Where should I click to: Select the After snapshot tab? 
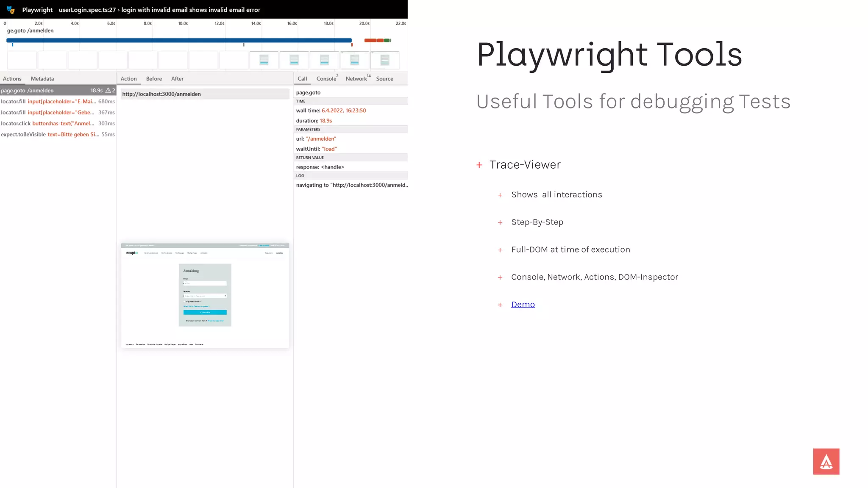pyautogui.click(x=177, y=79)
